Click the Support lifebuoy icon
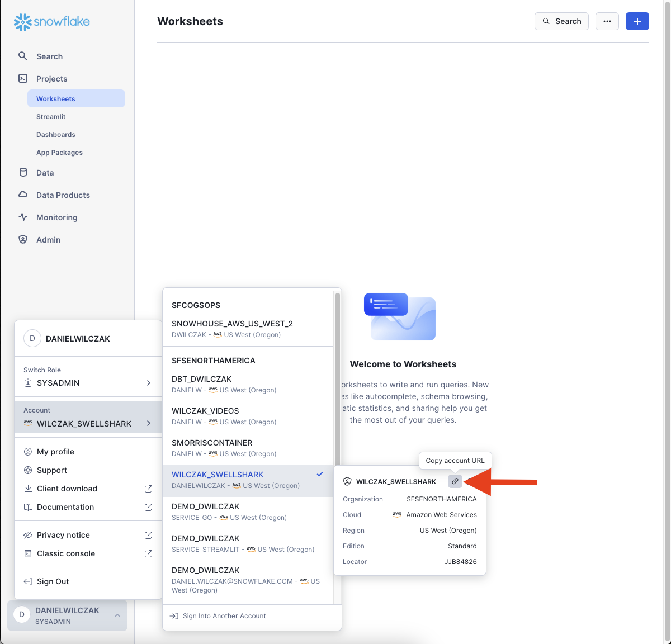The width and height of the screenshot is (671, 644). 28,470
